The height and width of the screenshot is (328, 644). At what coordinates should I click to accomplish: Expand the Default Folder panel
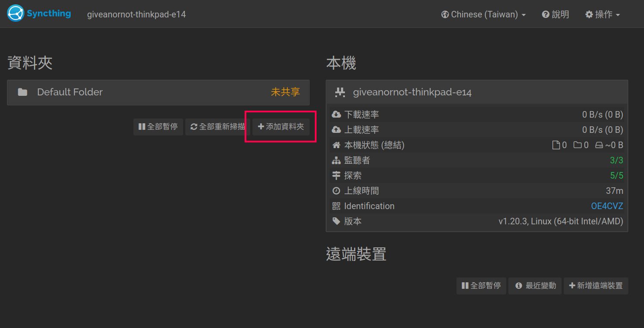pyautogui.click(x=158, y=92)
